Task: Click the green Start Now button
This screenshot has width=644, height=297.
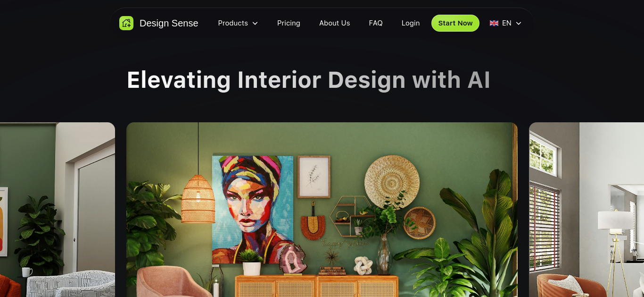Action: click(455, 23)
